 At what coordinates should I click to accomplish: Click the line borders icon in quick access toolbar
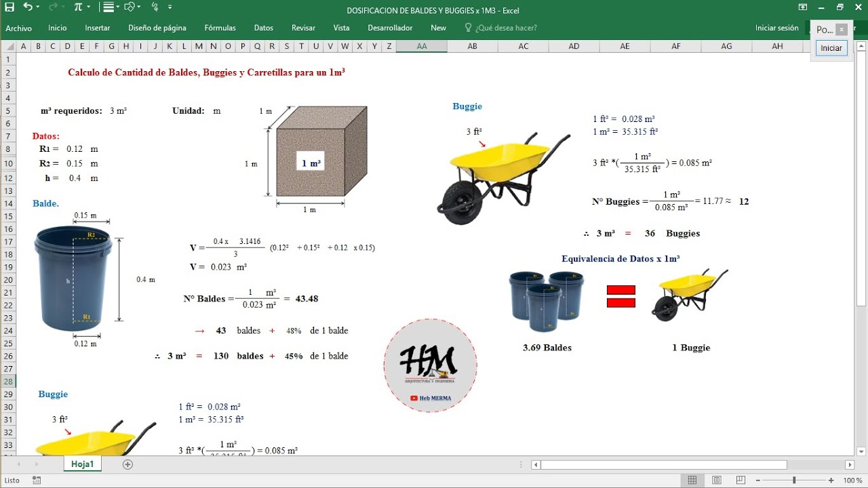108,7
